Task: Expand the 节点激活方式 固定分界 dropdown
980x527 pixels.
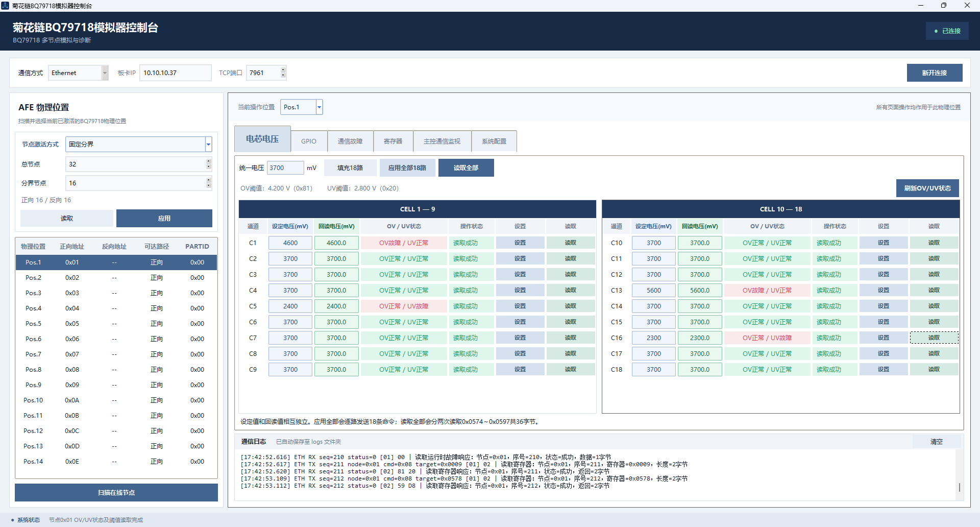Action: 208,145
